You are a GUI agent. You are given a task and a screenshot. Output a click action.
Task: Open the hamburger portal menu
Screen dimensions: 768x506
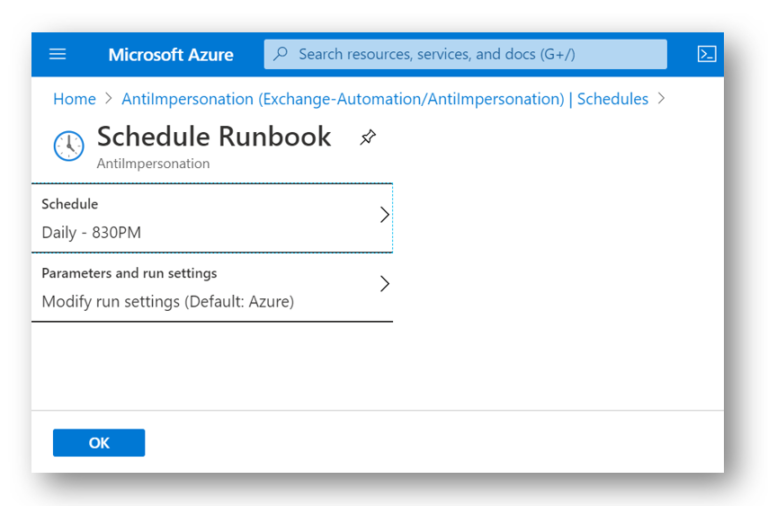click(57, 54)
